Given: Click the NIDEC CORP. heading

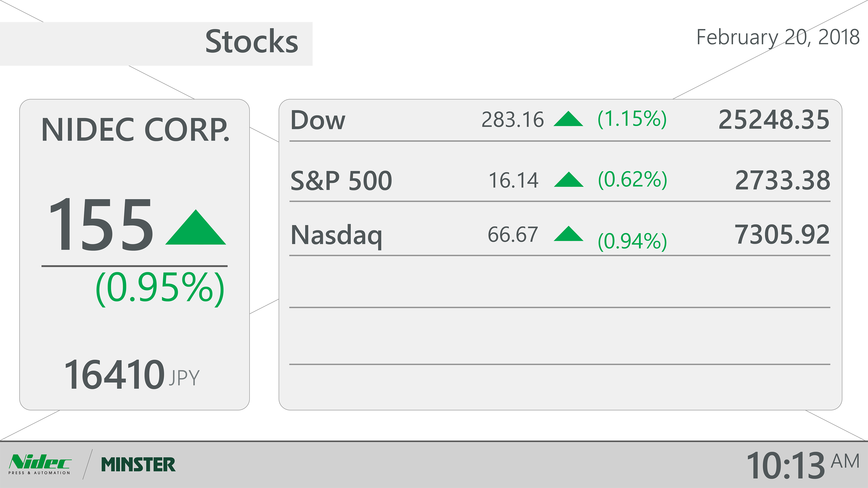Looking at the screenshot, I should point(135,130).
